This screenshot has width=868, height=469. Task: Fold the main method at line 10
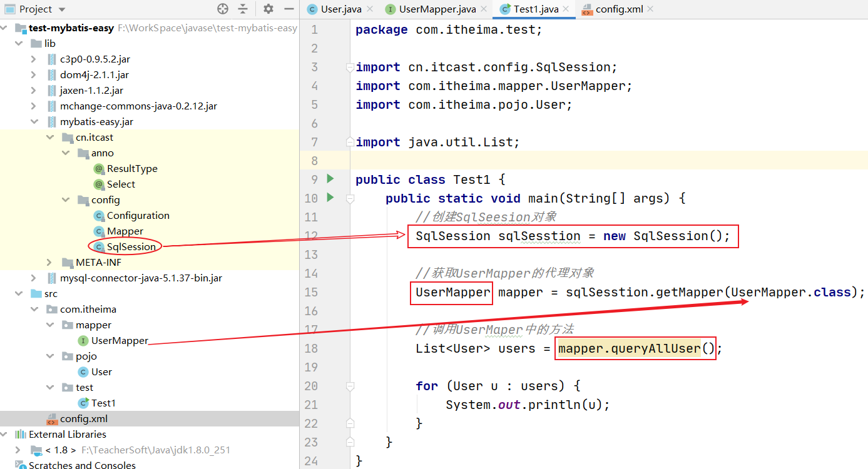(350, 198)
